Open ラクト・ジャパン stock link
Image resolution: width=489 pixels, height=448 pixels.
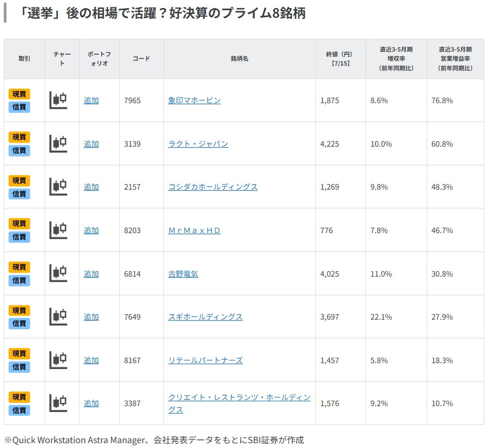point(198,144)
